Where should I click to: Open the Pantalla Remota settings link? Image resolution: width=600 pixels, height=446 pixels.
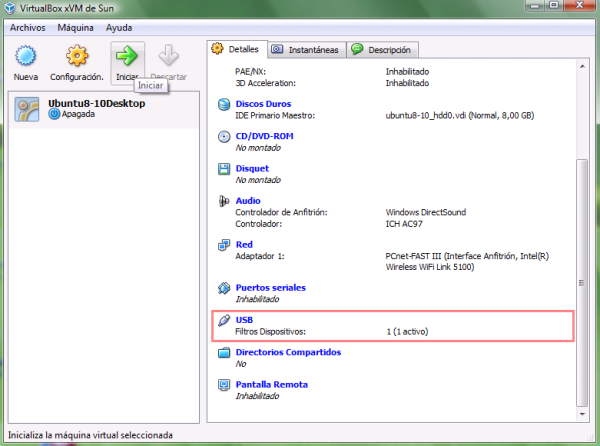(x=271, y=384)
